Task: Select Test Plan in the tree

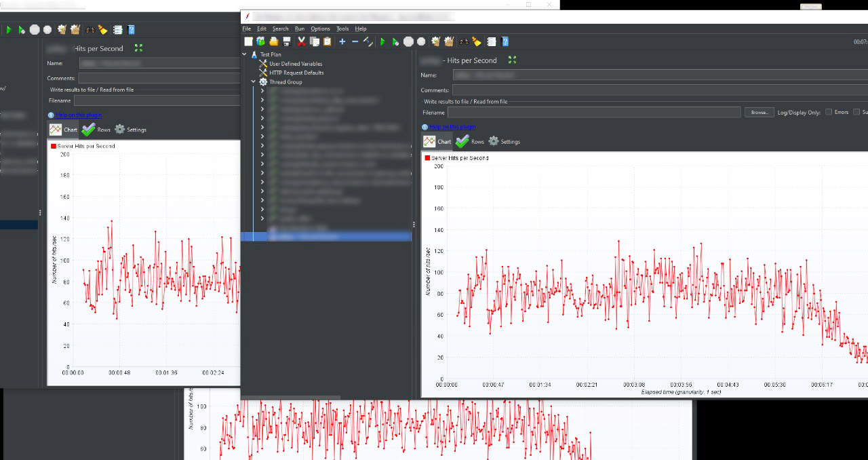Action: [x=271, y=54]
